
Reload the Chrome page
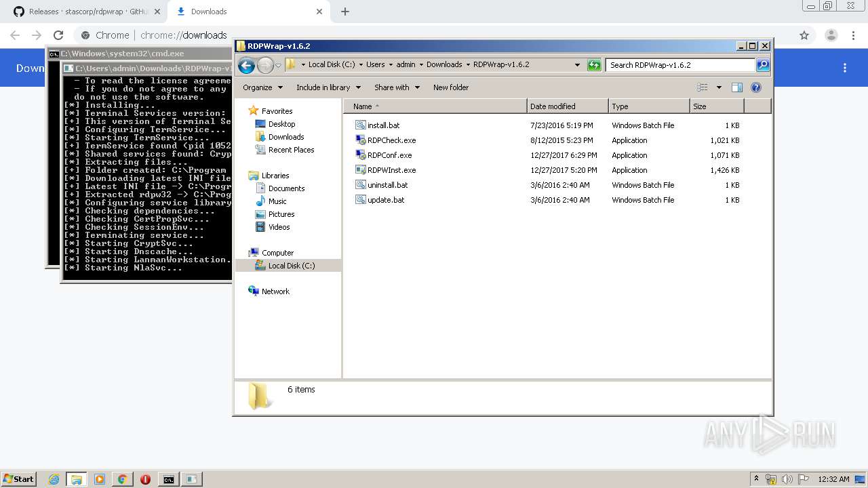[x=58, y=35]
